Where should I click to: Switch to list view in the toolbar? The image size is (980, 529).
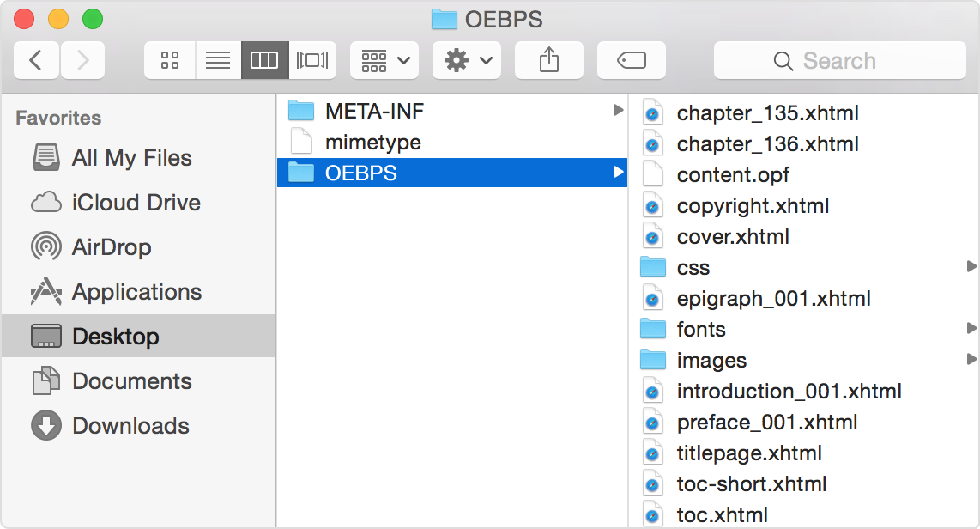coord(217,60)
